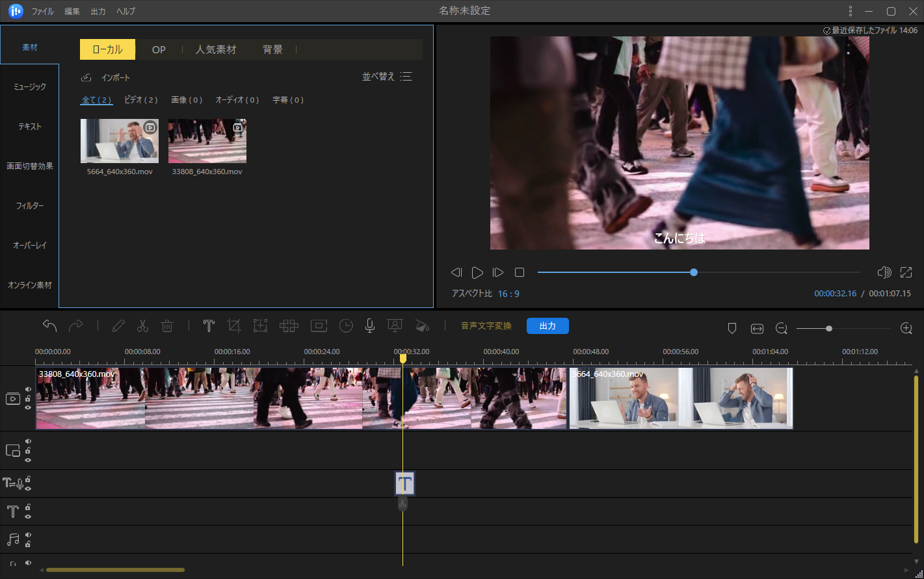The width and height of the screenshot is (924, 579).
Task: Switch to the 人気素材 tab
Action: click(216, 49)
